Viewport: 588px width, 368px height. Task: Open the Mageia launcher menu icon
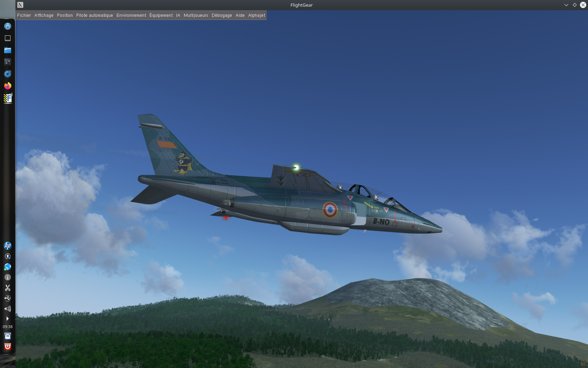pyautogui.click(x=7, y=26)
